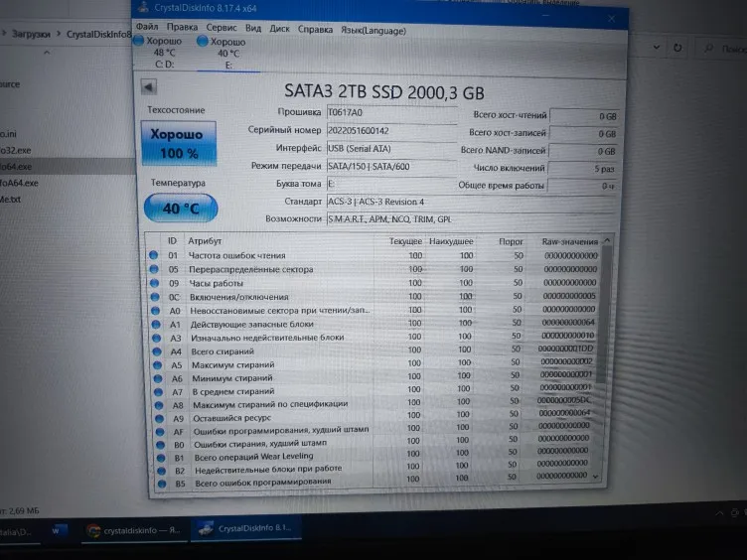Open the Файл menu
747x560 pixels.
click(x=147, y=27)
